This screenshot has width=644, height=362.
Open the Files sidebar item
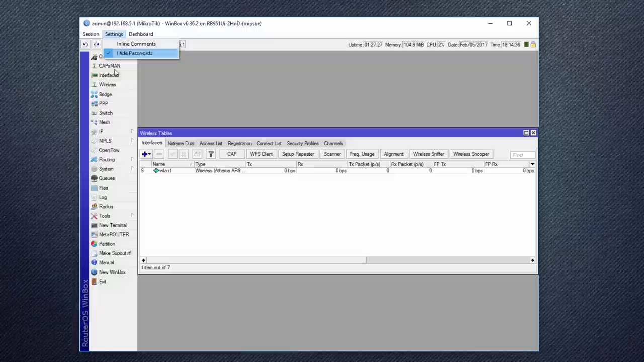[103, 188]
